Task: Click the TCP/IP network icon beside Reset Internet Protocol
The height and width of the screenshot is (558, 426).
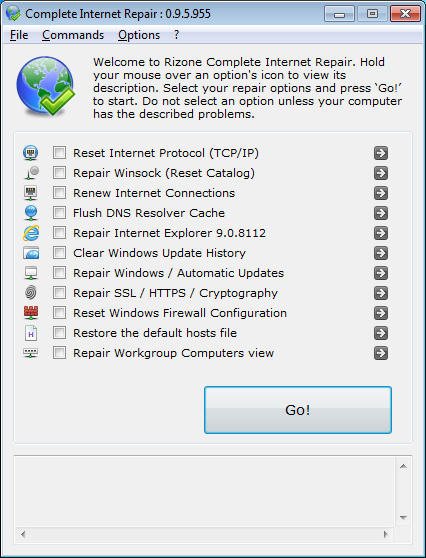Action: (31, 153)
